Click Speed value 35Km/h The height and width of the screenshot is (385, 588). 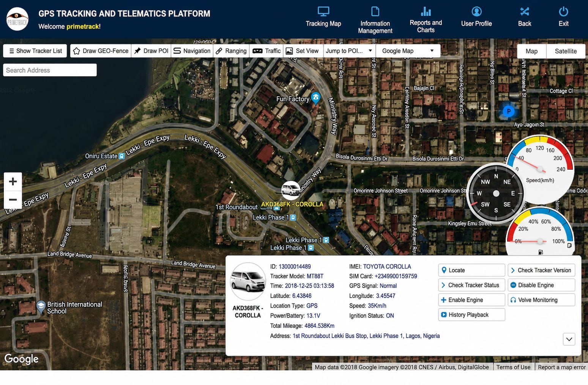tap(377, 306)
